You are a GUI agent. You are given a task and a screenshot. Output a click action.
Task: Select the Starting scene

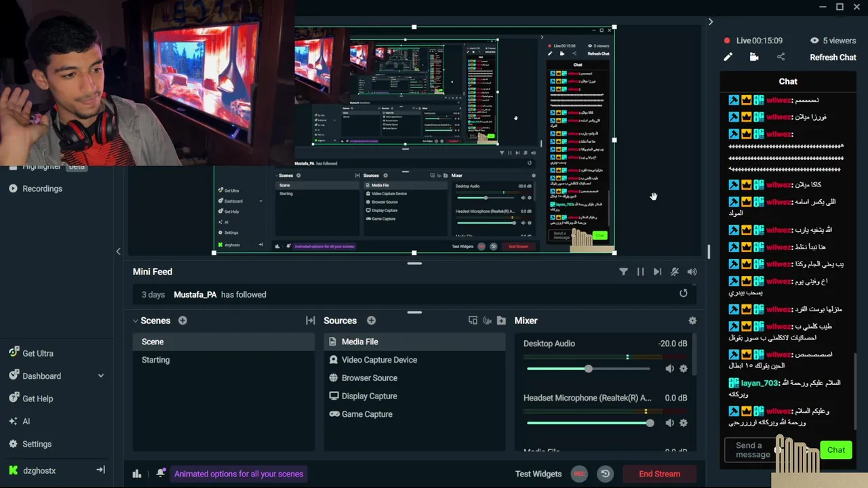(224, 360)
